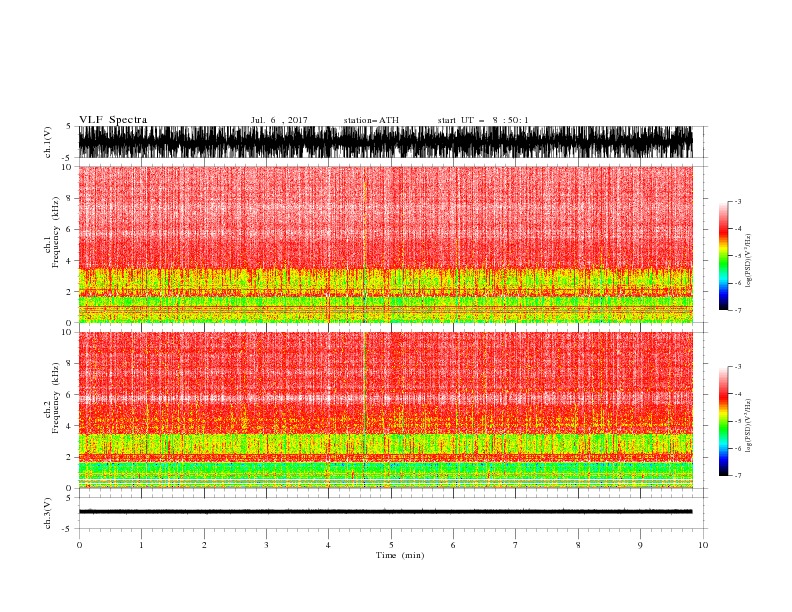The width and height of the screenshot is (792, 612).
Task: Click the "3" tick on Time axis
Action: tap(266, 545)
